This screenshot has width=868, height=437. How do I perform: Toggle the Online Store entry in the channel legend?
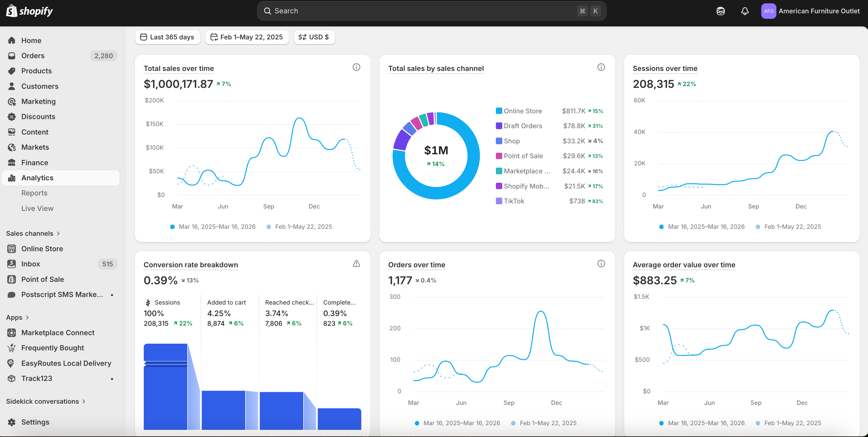point(523,111)
